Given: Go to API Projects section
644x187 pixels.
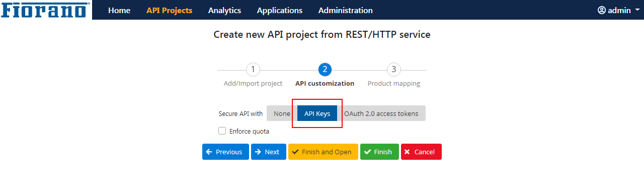Looking at the screenshot, I should [169, 10].
